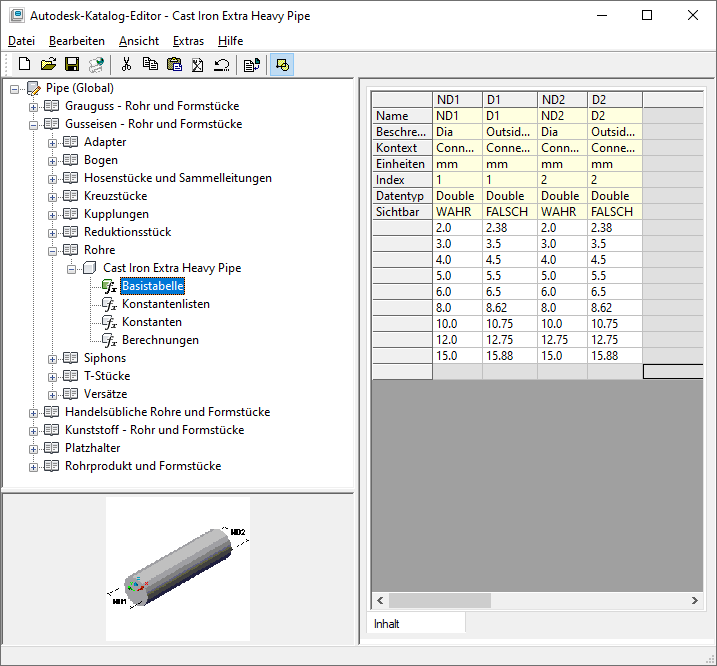Viewport: 717px width, 666px height.
Task: Click book icon next to Bogen
Action: [70, 160]
